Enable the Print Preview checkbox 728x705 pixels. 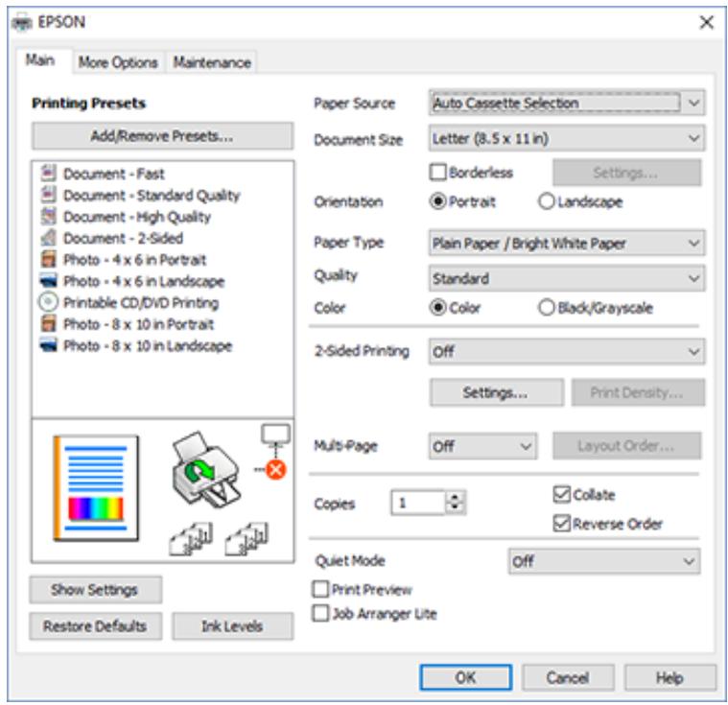point(320,589)
